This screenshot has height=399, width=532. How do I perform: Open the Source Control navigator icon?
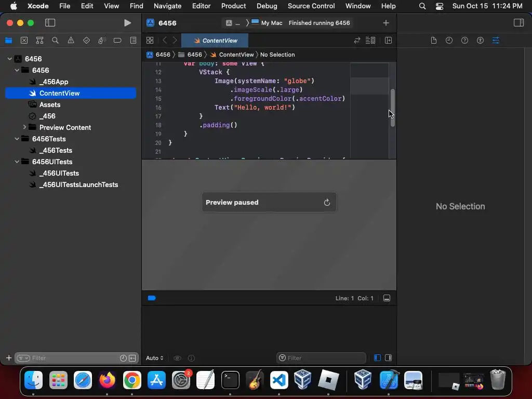pos(24,41)
